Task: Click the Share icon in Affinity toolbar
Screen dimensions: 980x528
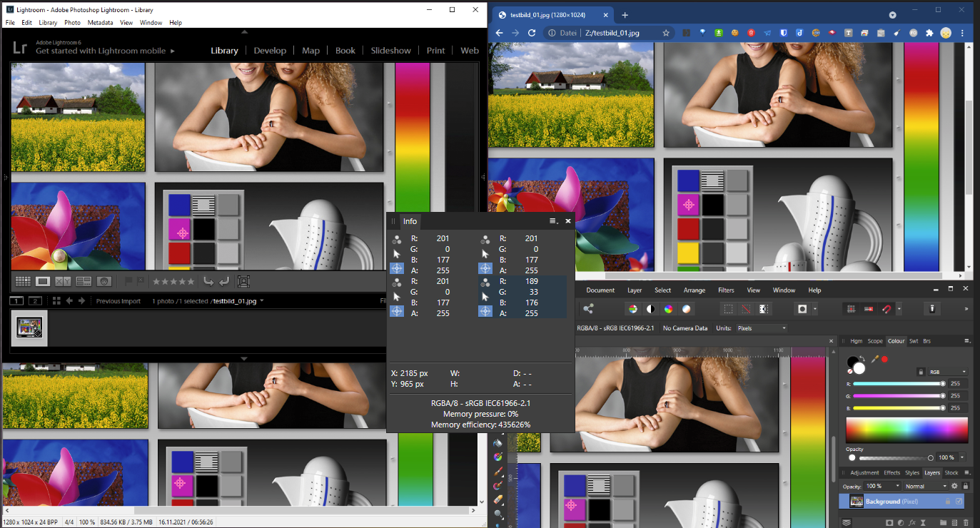Action: [x=588, y=309]
